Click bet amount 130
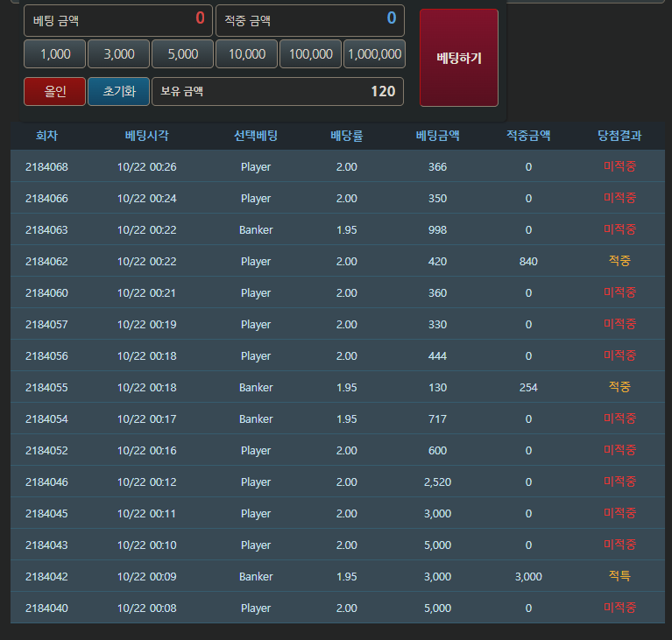The height and width of the screenshot is (640, 672). tap(437, 387)
